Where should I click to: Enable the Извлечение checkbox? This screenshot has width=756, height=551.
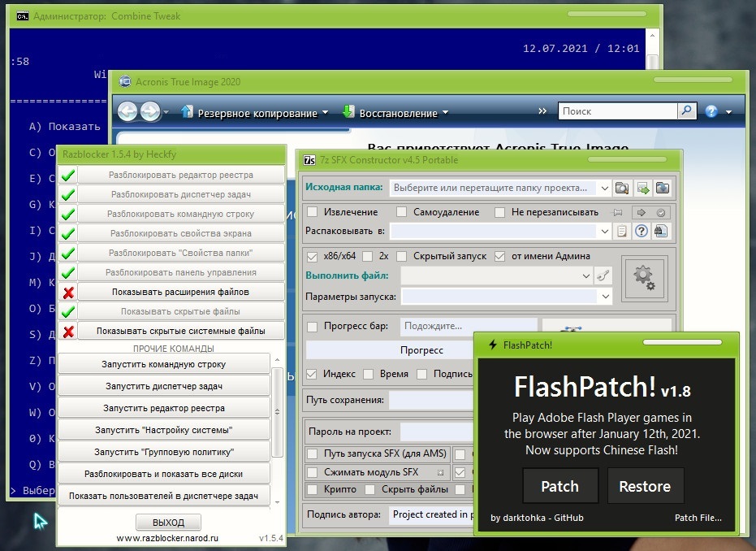(x=313, y=212)
